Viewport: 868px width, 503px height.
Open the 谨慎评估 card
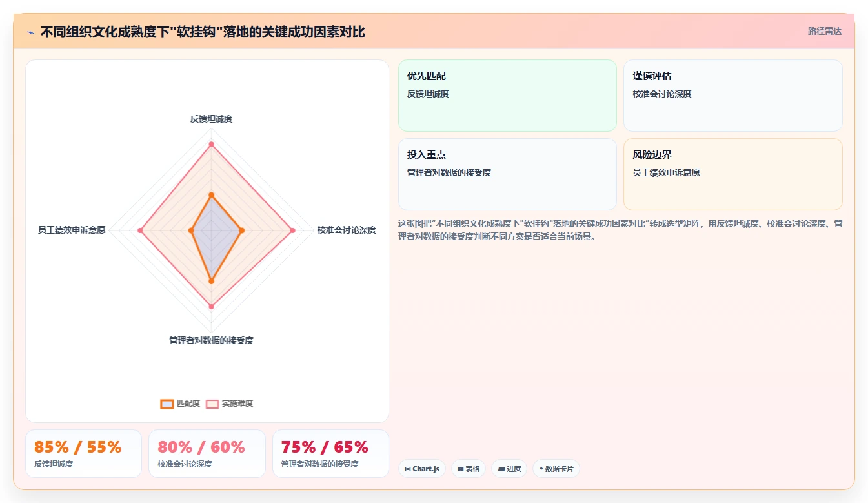(733, 96)
